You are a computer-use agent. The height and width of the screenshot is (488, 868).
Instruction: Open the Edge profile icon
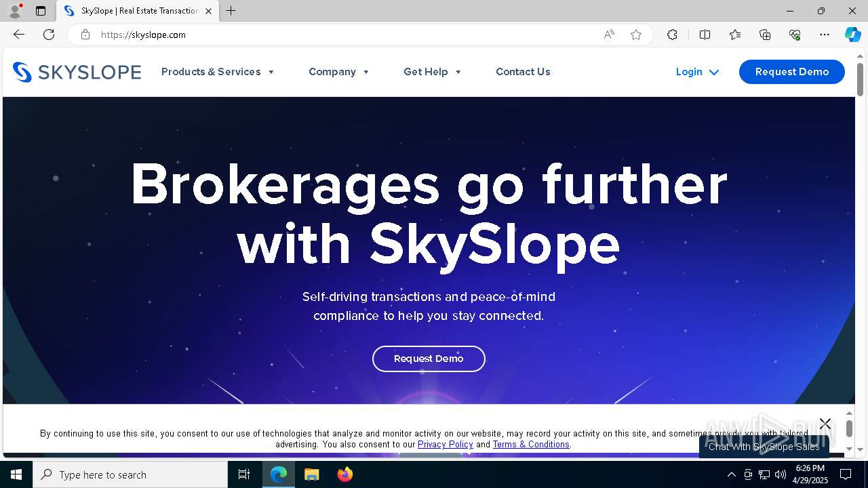tap(15, 11)
